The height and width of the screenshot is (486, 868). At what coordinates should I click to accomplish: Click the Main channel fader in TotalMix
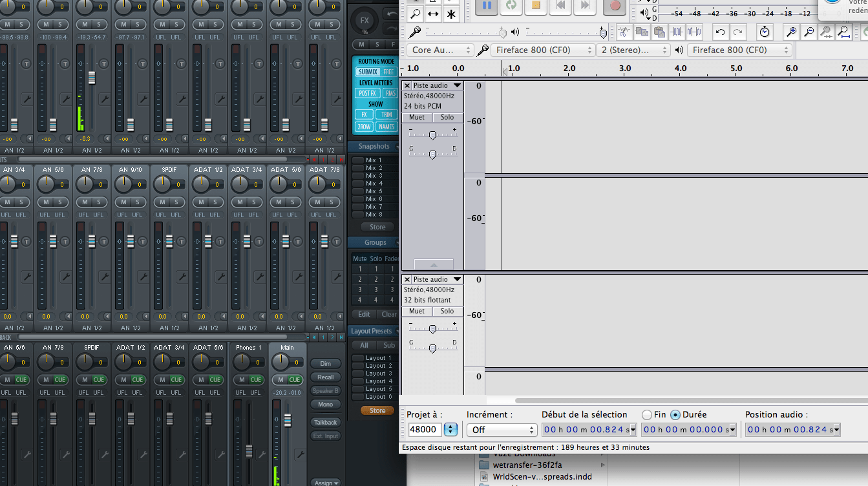(x=287, y=421)
